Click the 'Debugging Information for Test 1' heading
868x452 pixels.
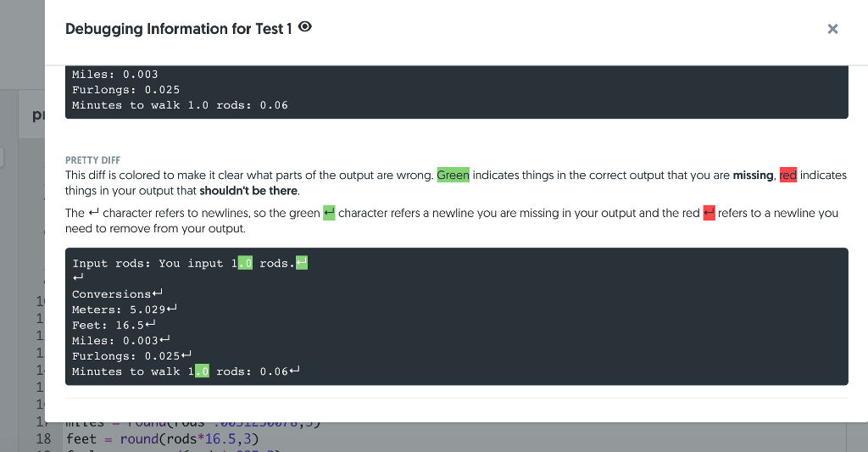click(x=178, y=29)
